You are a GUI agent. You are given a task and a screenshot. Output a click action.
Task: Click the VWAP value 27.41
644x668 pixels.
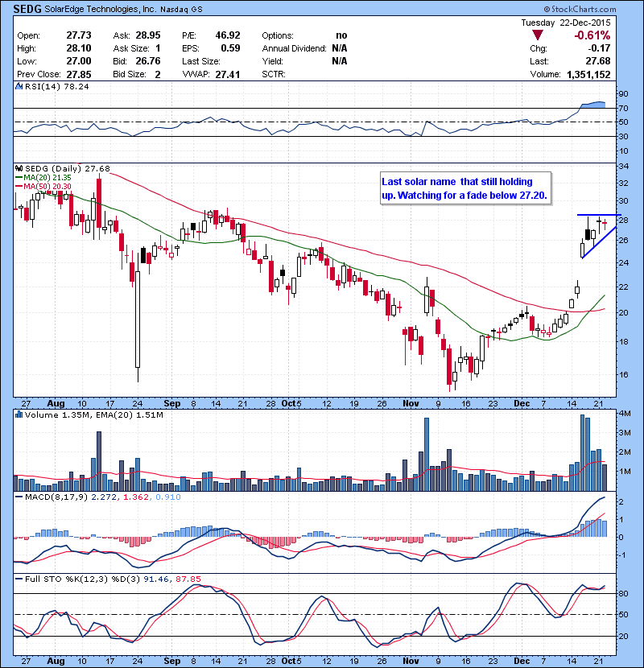point(228,75)
